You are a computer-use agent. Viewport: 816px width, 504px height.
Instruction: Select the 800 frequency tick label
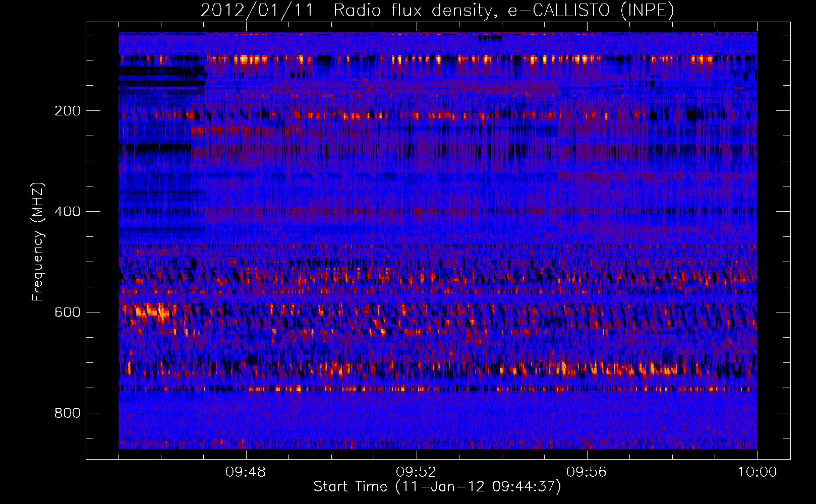(x=68, y=413)
